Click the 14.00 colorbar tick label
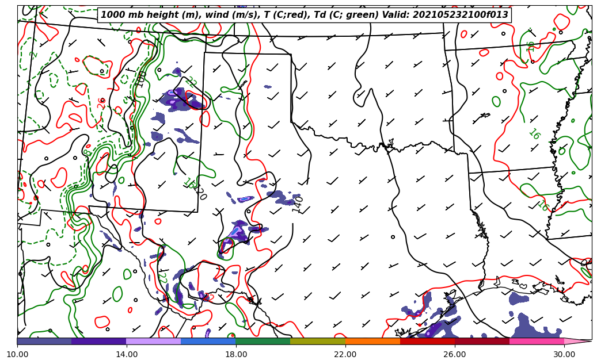 pos(127,354)
